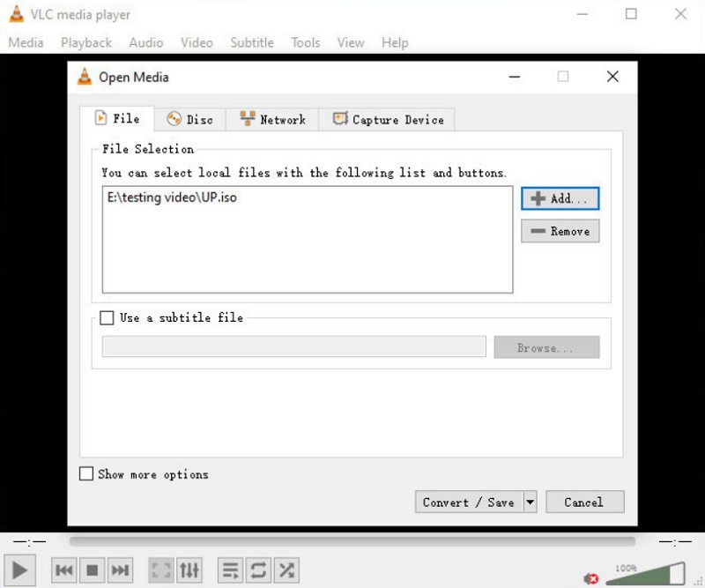This screenshot has height=588, width=705.
Task: Toggle random playback order
Action: point(286,570)
